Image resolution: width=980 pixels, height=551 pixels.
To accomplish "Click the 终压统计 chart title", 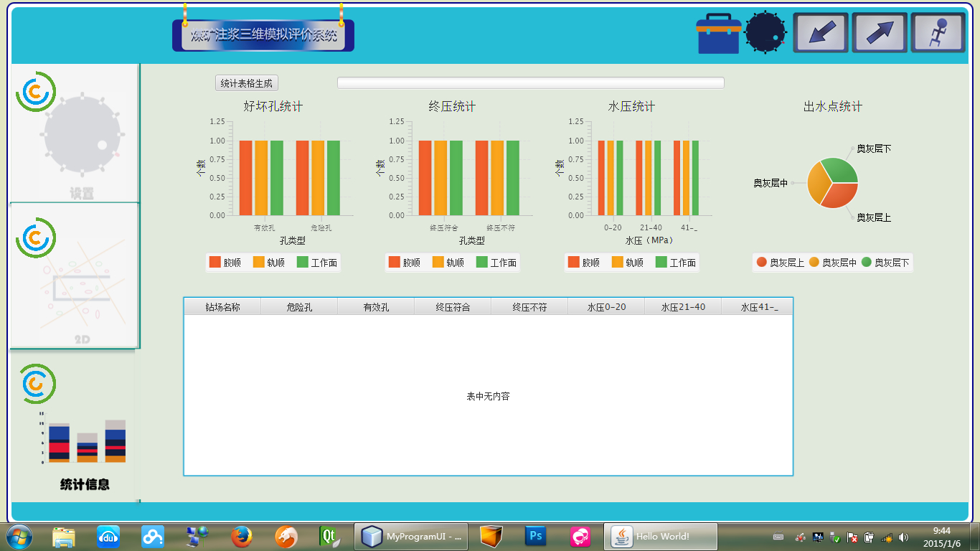I will click(x=452, y=107).
